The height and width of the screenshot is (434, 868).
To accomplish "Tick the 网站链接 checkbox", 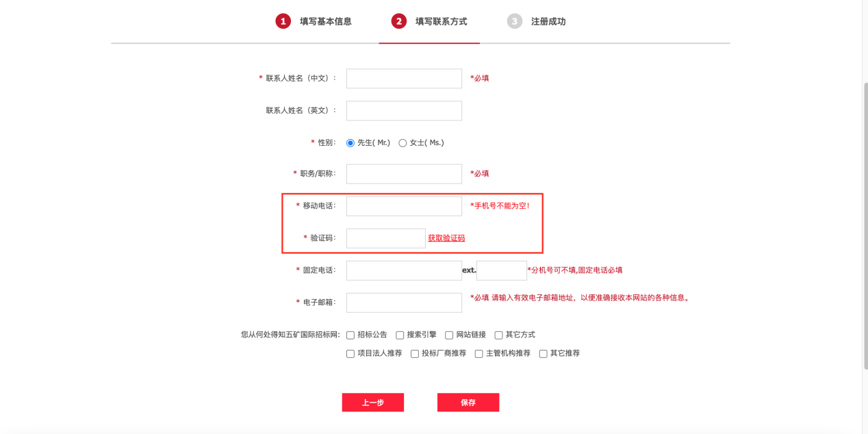I will coord(449,335).
